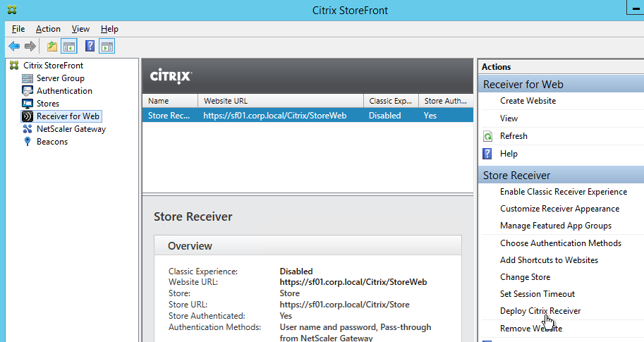Select the Store Rec... name cell in the list
Screen dimensions: 644x342
tap(169, 116)
